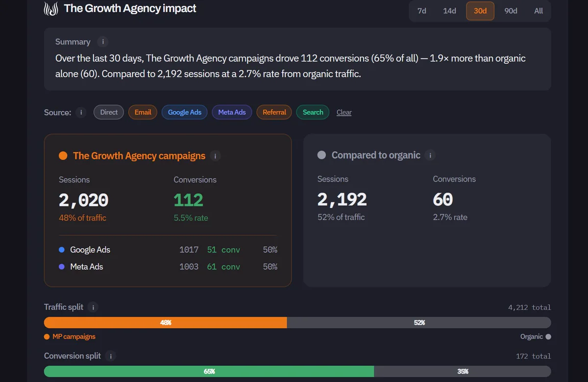Image resolution: width=588 pixels, height=382 pixels.
Task: Open Traffic split info icon
Action: point(93,307)
